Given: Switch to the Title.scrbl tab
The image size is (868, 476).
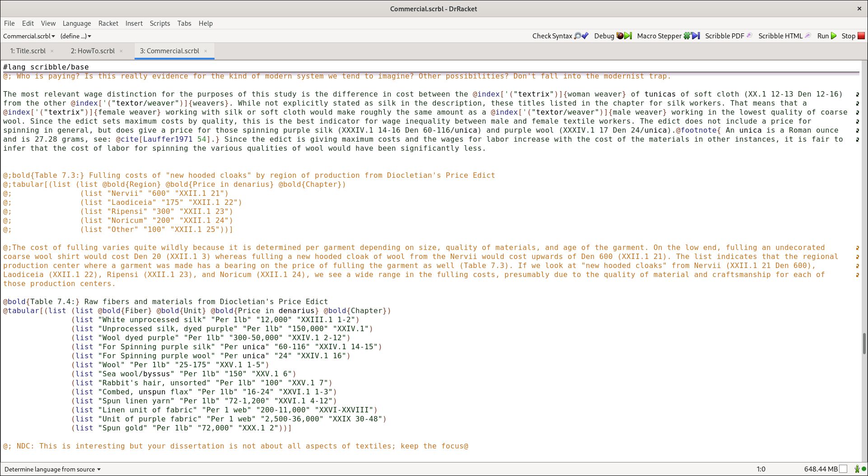Looking at the screenshot, I should (28, 51).
